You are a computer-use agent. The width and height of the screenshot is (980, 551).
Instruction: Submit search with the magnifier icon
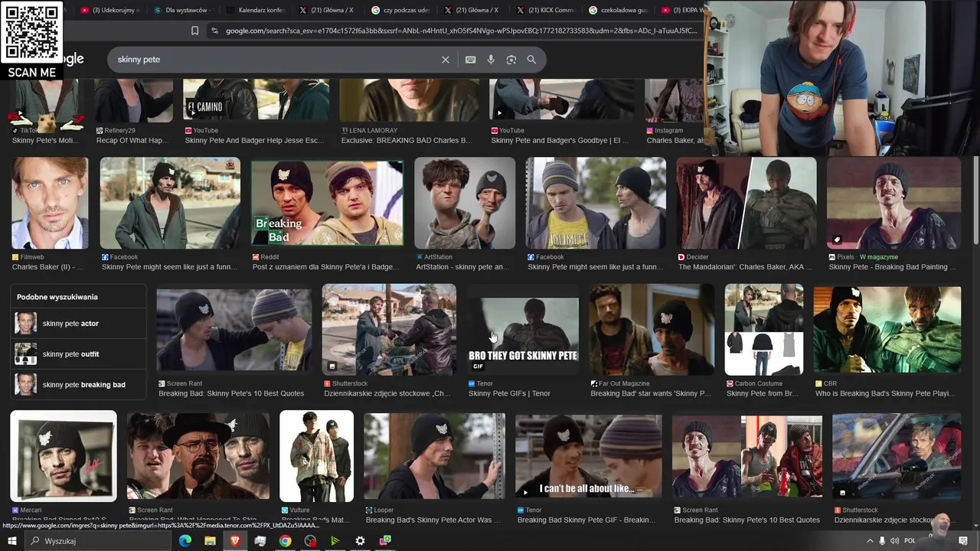click(531, 60)
